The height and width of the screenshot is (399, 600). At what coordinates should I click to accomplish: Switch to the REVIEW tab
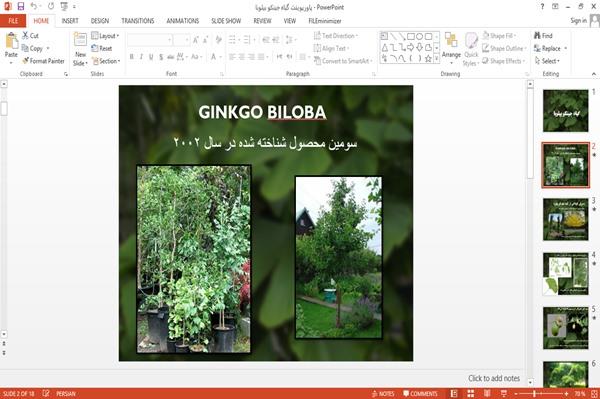pos(262,21)
